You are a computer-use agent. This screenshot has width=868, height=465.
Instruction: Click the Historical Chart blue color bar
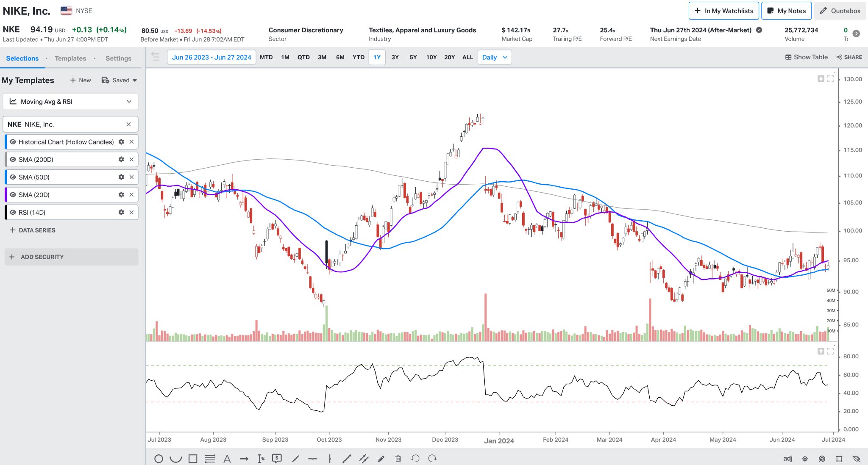tap(6, 142)
